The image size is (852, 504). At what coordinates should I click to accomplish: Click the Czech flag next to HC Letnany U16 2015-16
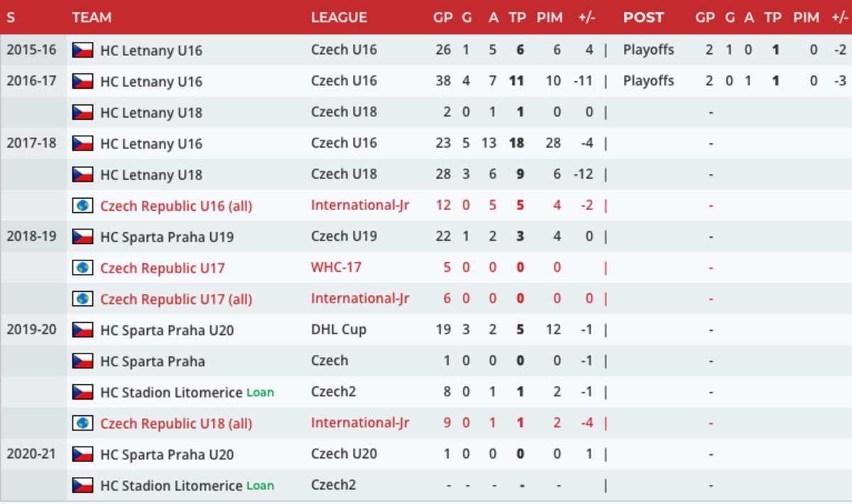tap(83, 50)
